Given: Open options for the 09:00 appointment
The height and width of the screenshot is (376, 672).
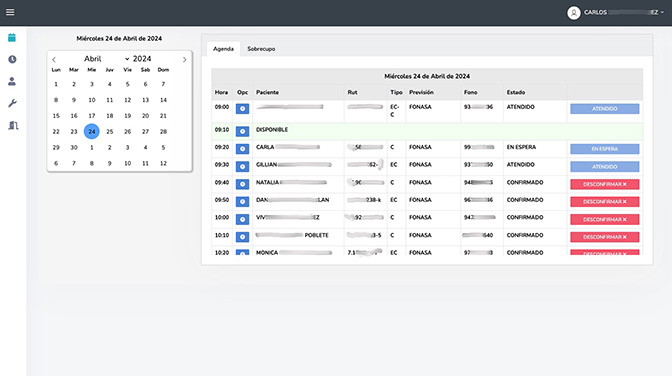Looking at the screenshot, I should tap(242, 109).
